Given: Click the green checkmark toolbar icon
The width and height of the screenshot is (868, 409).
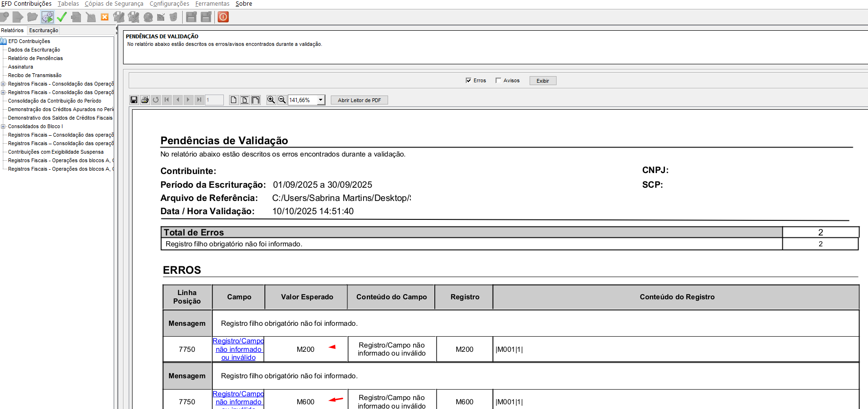Looking at the screenshot, I should click(62, 17).
